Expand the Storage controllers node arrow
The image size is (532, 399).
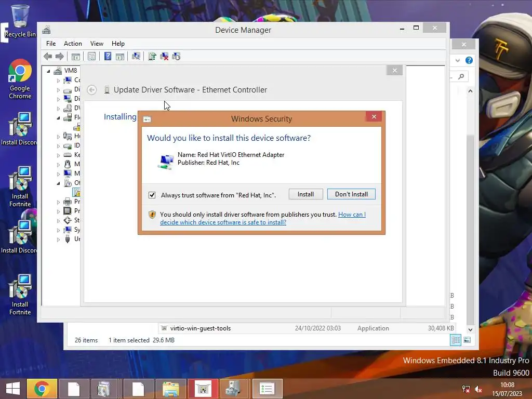point(58,220)
